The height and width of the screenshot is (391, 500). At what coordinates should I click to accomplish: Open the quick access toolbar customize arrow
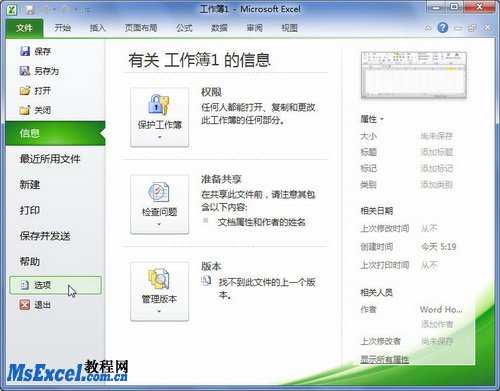pyautogui.click(x=88, y=10)
